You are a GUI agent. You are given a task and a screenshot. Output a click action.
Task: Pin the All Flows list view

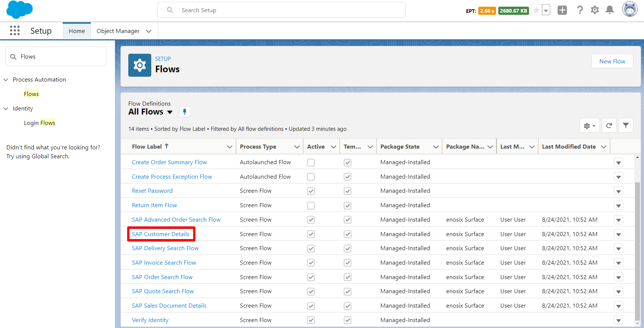[185, 112]
